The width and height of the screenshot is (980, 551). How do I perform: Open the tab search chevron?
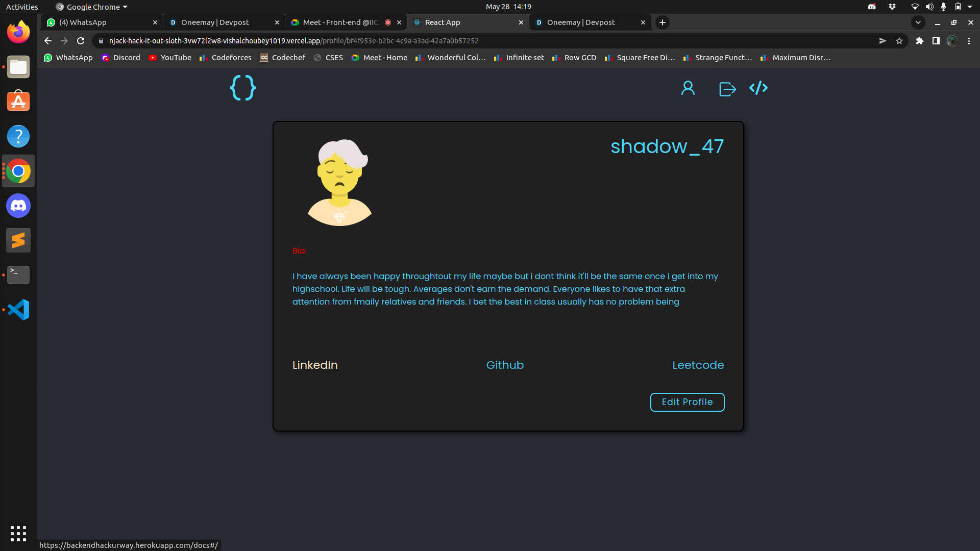pos(918,22)
